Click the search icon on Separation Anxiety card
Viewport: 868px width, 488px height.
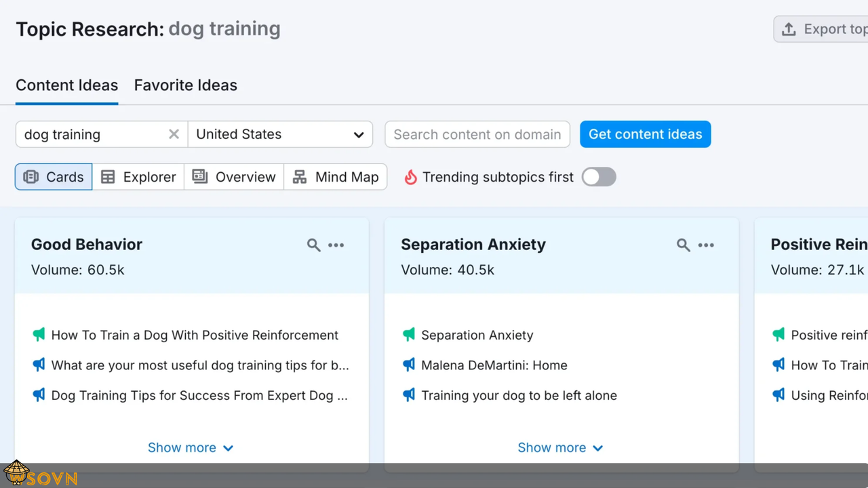pos(684,245)
